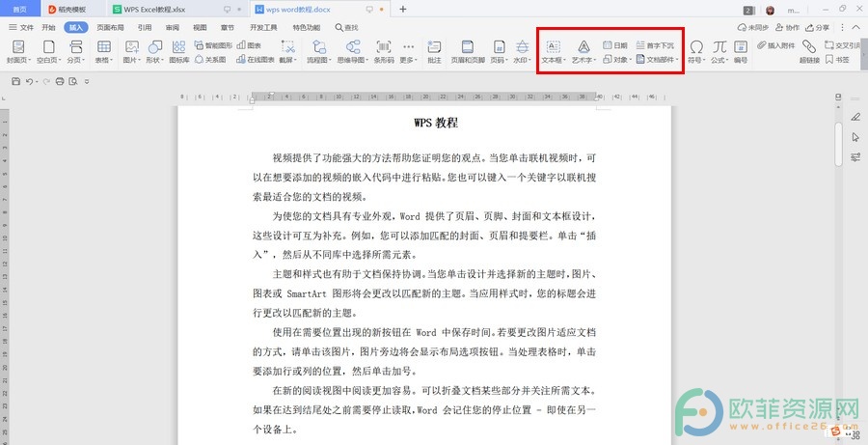Click the vertical scrollbar thumb
Screen dimensions: 868x445
(x=839, y=144)
